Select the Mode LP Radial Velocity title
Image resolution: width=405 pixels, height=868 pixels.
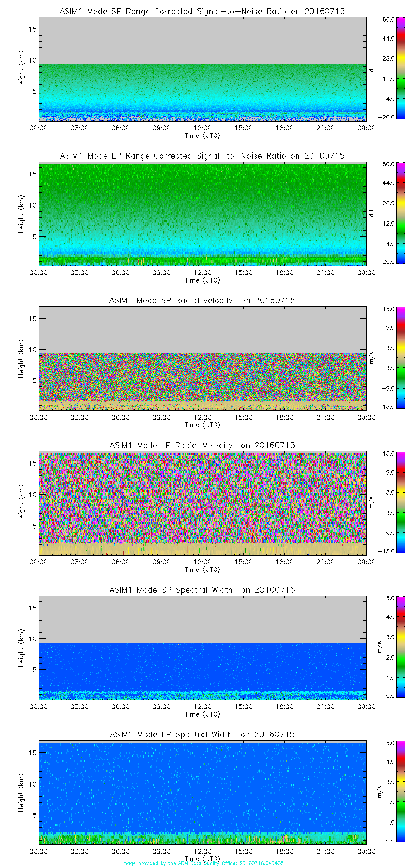(x=202, y=445)
